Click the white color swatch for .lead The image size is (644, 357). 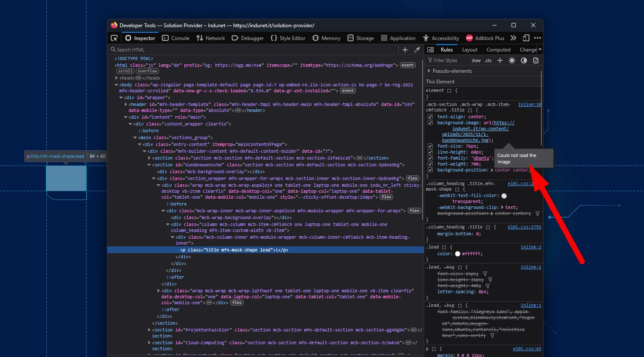[x=457, y=254]
